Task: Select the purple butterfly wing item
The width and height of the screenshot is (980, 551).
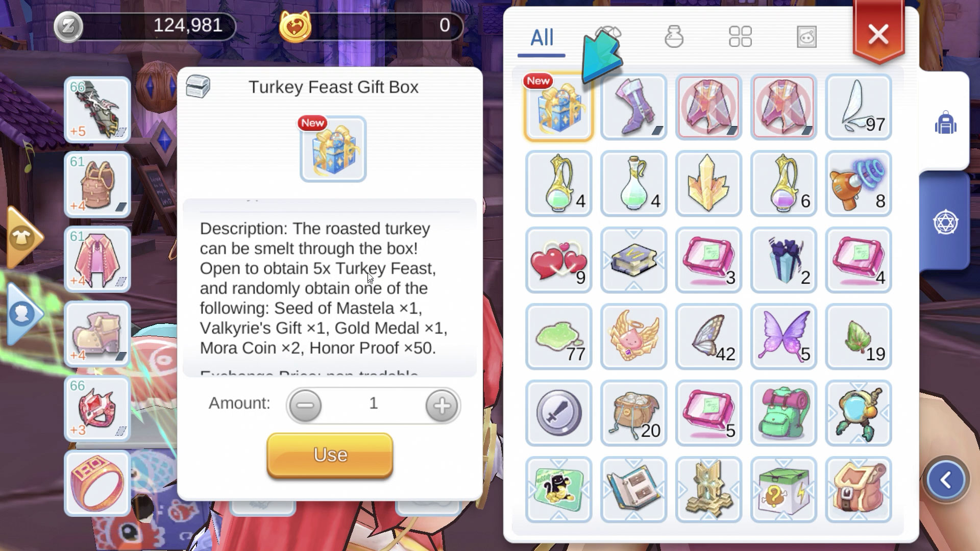Action: [783, 337]
